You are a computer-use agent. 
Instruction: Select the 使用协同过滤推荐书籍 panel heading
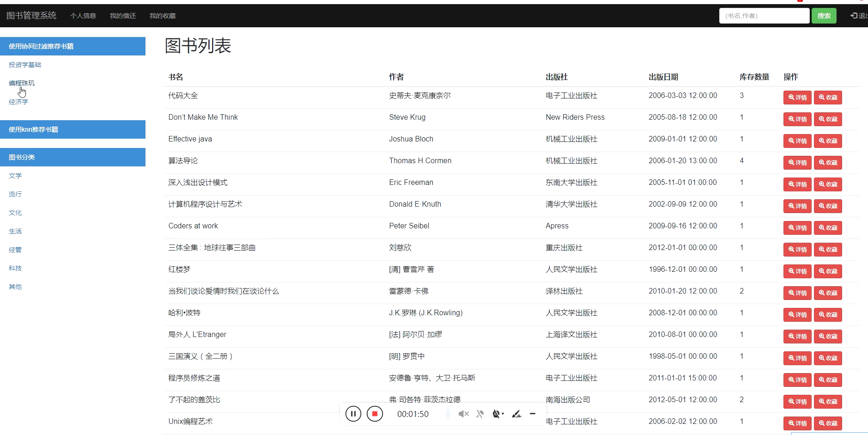[73, 46]
